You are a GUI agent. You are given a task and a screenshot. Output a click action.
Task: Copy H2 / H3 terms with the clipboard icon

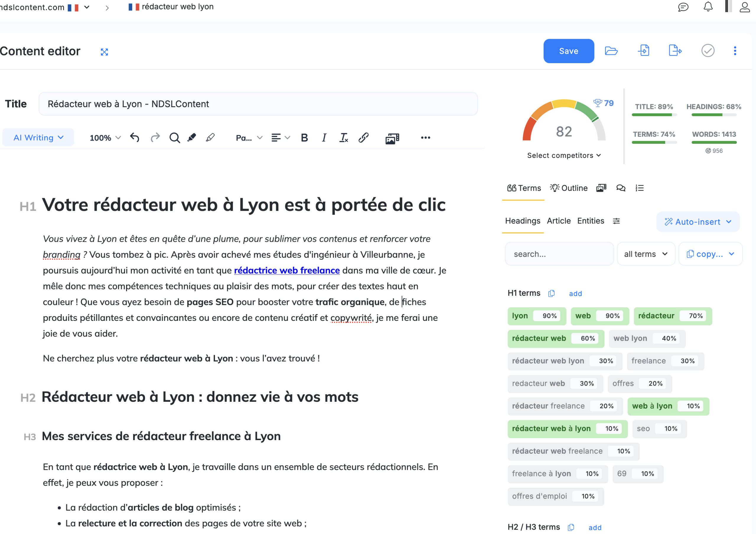point(571,528)
